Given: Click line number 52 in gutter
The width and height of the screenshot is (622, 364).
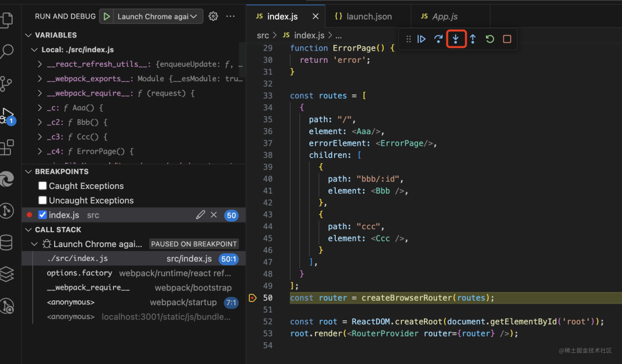Looking at the screenshot, I should point(268,321).
